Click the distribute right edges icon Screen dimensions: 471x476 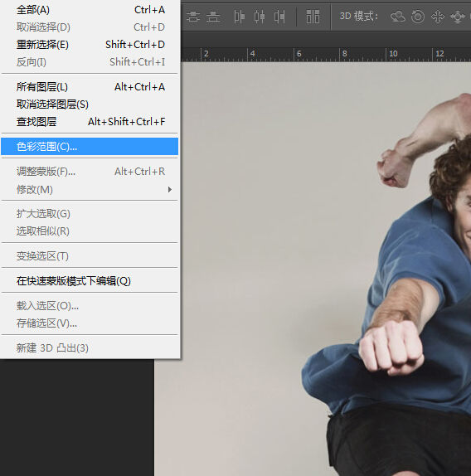click(279, 17)
